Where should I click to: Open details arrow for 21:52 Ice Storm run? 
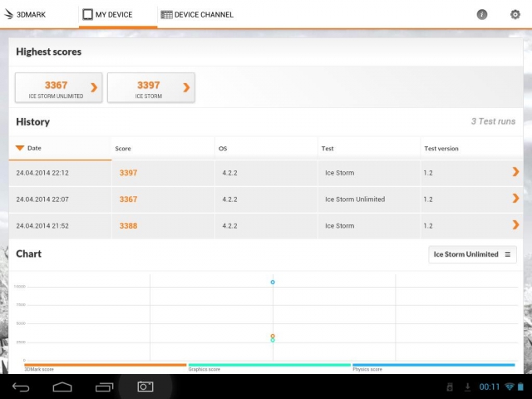[x=515, y=224]
